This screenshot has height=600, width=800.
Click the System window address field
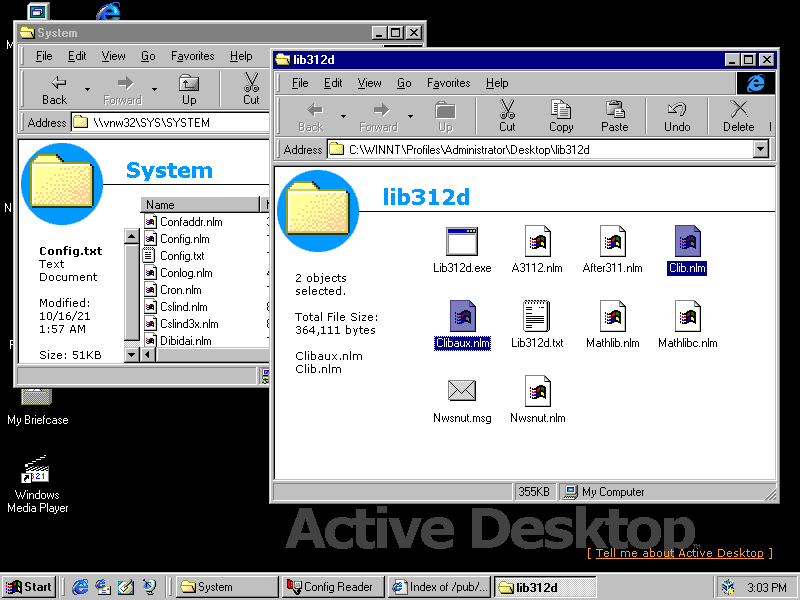[x=170, y=122]
